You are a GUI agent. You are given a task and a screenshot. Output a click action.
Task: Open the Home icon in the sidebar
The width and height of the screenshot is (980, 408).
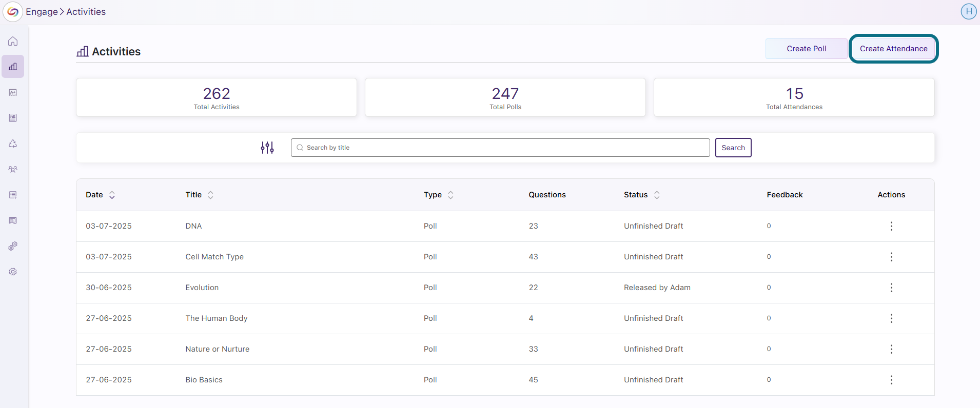coord(13,41)
